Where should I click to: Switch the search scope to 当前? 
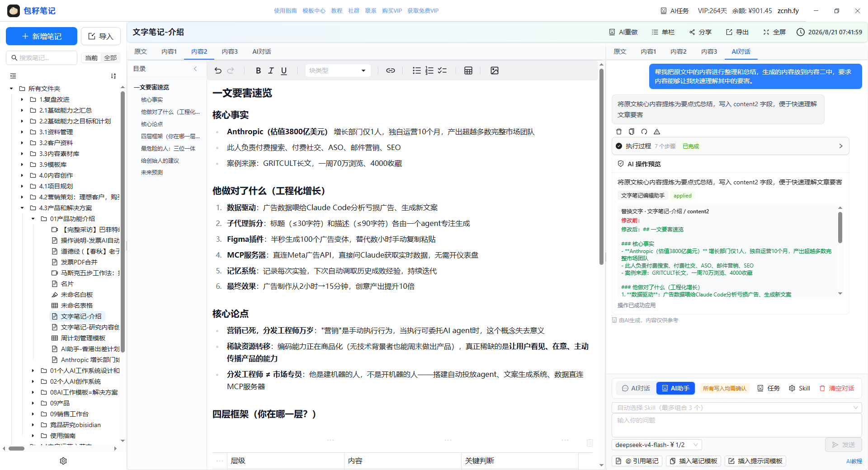(91, 58)
